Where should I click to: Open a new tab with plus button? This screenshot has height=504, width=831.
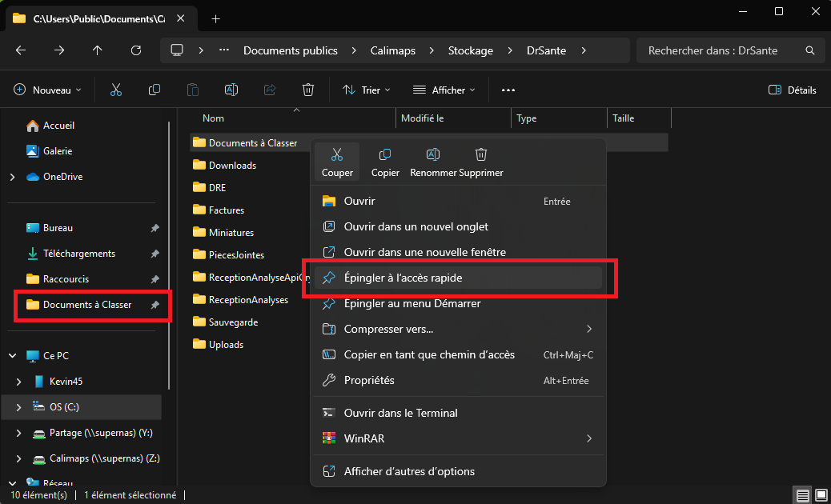tap(215, 18)
